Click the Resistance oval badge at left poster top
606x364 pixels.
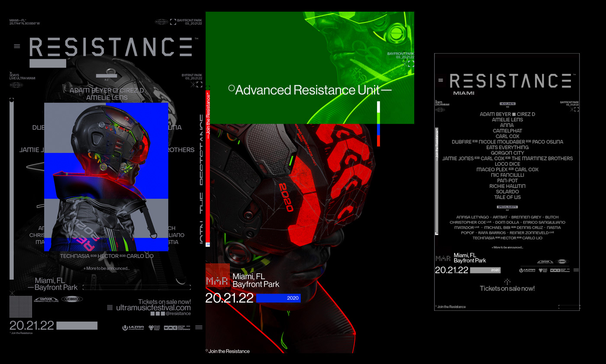(x=161, y=22)
